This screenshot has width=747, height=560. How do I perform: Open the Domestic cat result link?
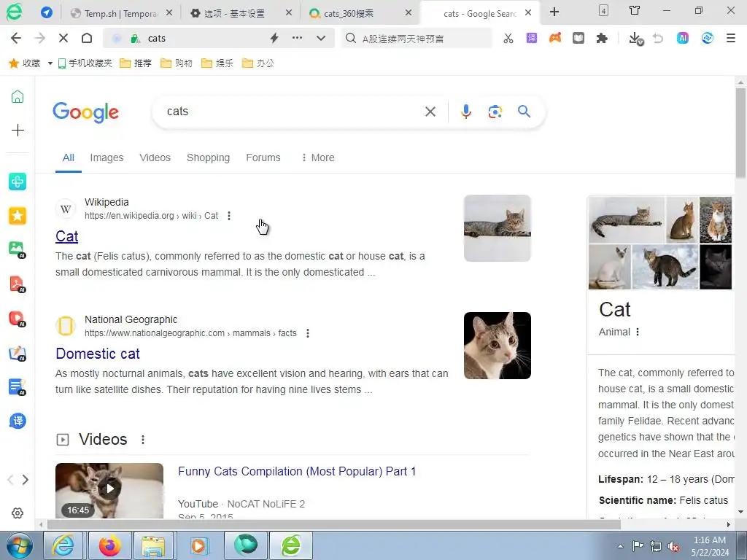tap(98, 354)
